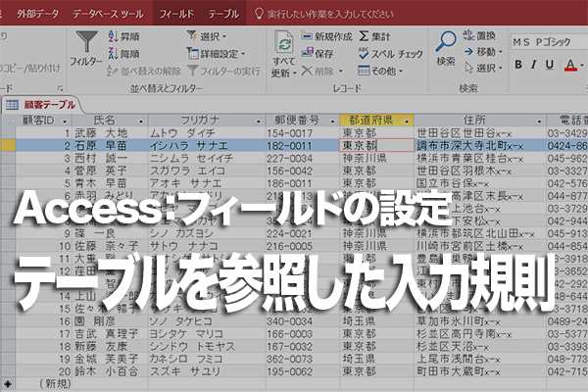Click new record asterisk row selector
The image size is (588, 392).
(x=8, y=384)
